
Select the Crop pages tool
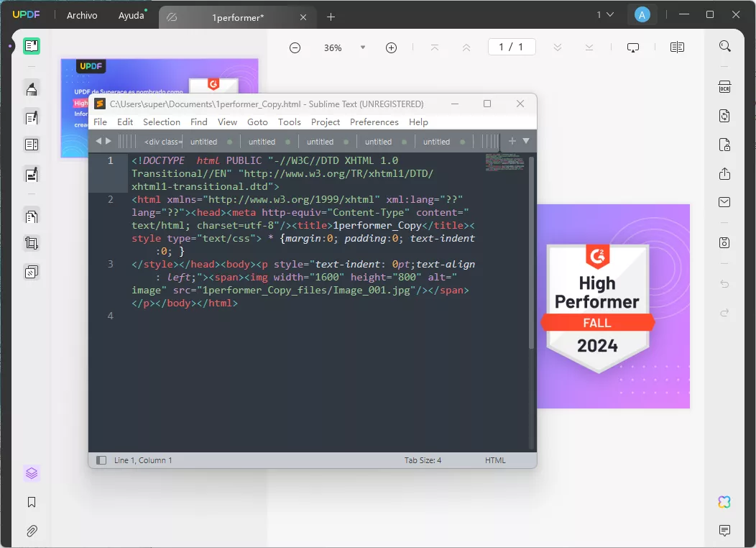click(x=32, y=243)
